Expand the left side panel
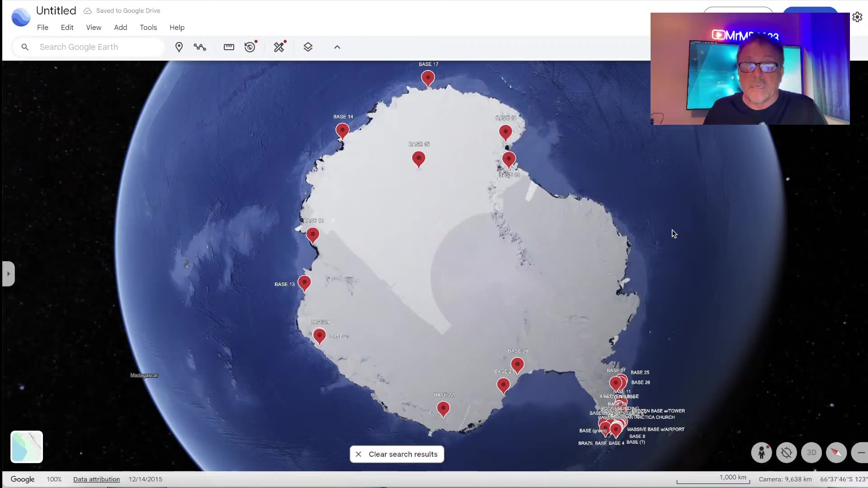Viewport: 868px width, 488px height. pyautogui.click(x=8, y=274)
